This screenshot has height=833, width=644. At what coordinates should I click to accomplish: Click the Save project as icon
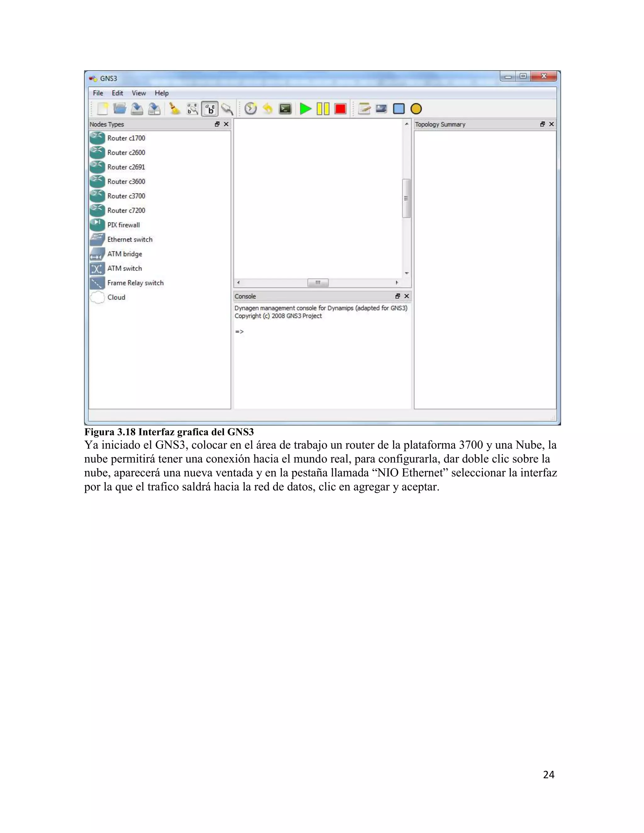(x=154, y=109)
